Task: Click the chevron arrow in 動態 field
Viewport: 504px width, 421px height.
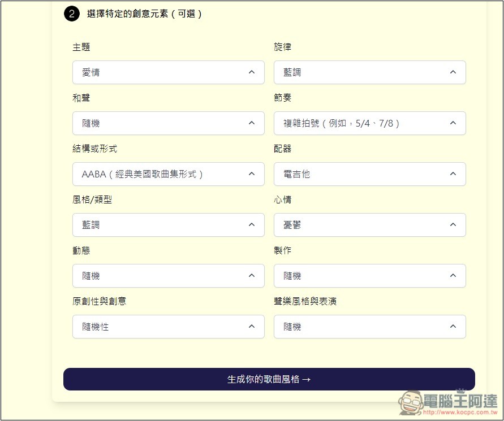Action: pyautogui.click(x=252, y=276)
